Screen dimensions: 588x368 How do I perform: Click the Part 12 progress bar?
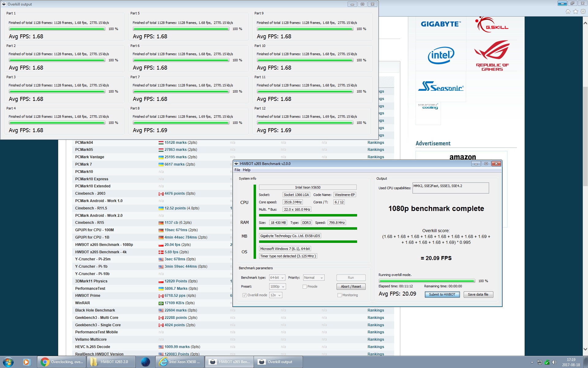point(305,123)
